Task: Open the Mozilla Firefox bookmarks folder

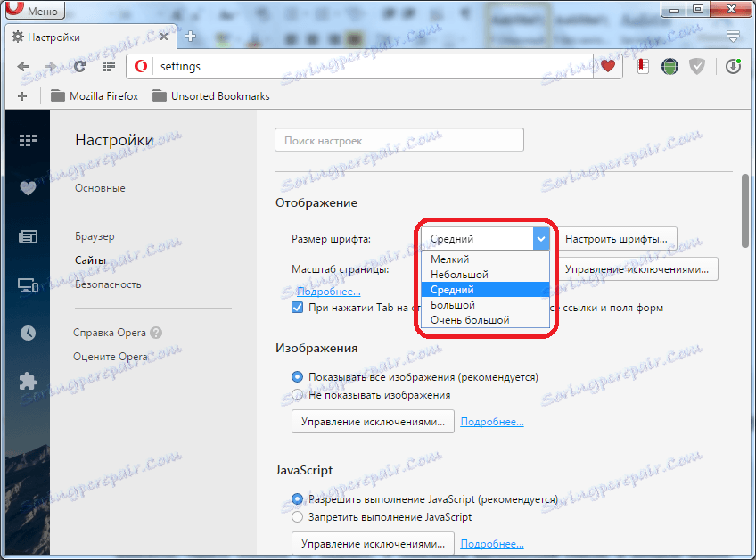Action: (x=94, y=96)
